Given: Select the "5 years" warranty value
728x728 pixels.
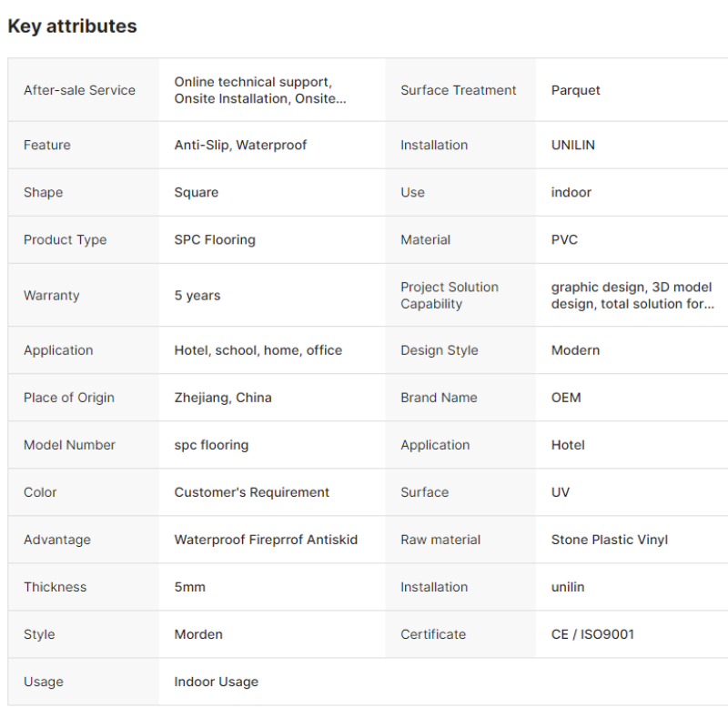Looking at the screenshot, I should pyautogui.click(x=197, y=296).
